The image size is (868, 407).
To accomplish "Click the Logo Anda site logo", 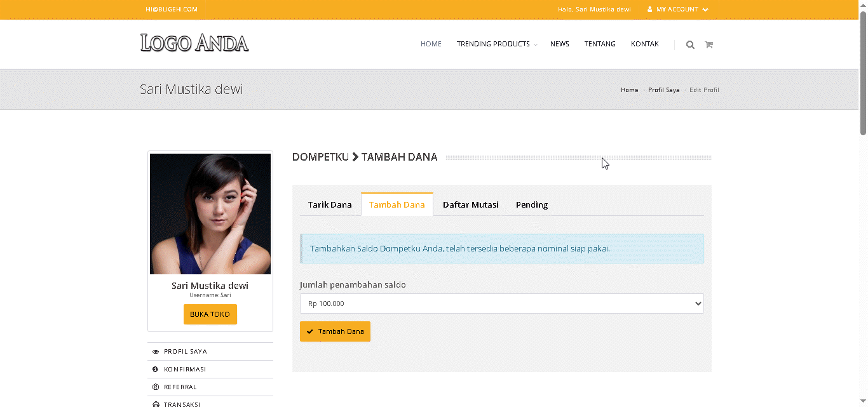I will click(x=194, y=43).
